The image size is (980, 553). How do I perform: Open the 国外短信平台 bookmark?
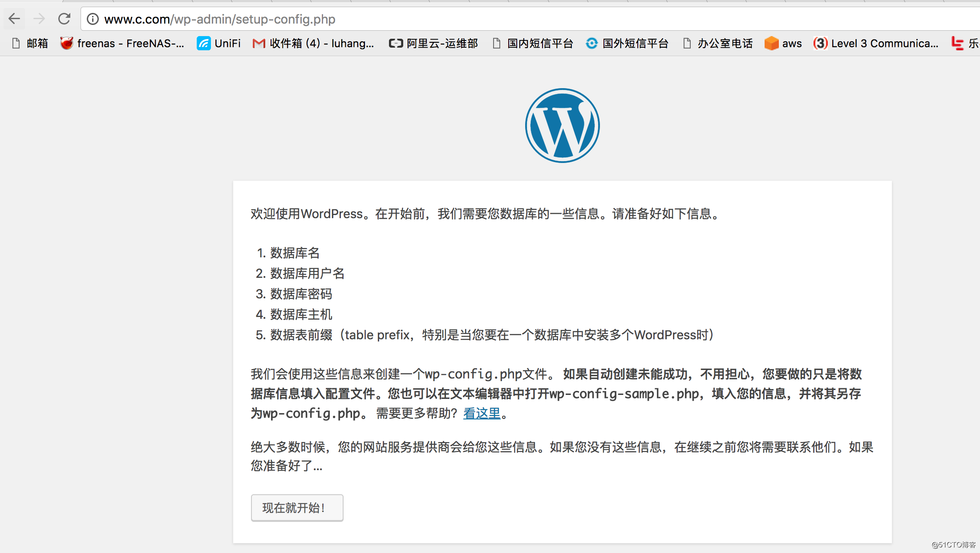pos(628,43)
